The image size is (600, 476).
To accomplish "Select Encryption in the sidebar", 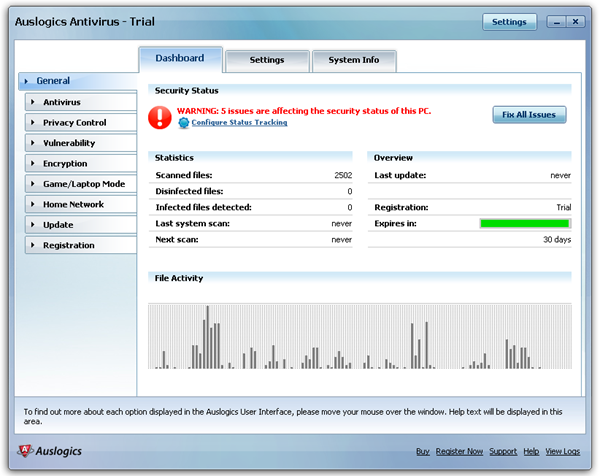I will [81, 164].
